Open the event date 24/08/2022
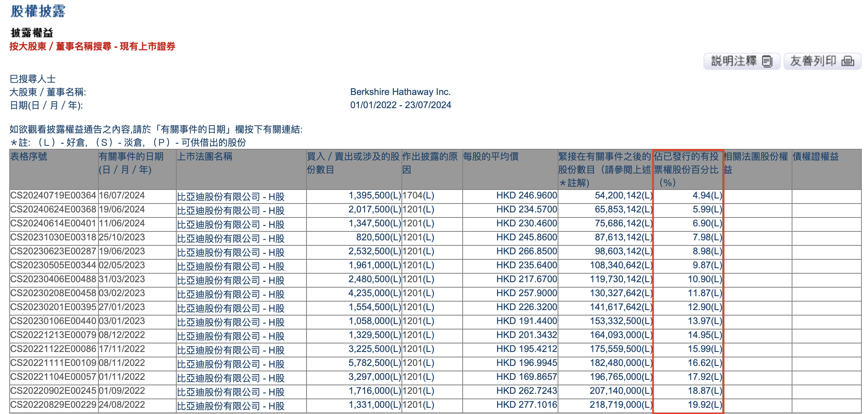Image resolution: width=868 pixels, height=414 pixels. pyautogui.click(x=122, y=405)
